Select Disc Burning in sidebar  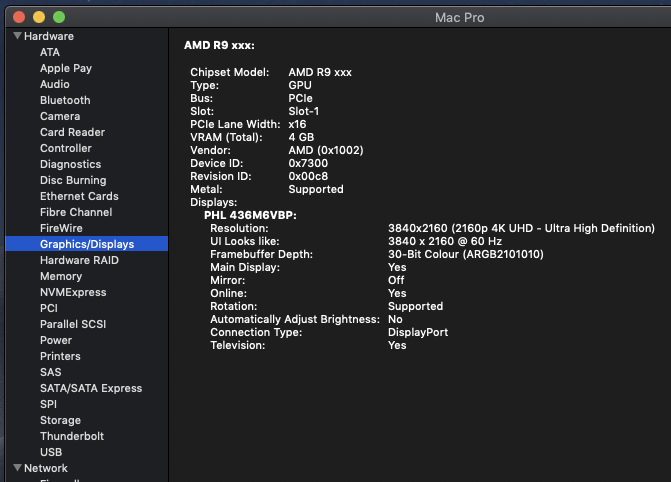pyautogui.click(x=73, y=180)
